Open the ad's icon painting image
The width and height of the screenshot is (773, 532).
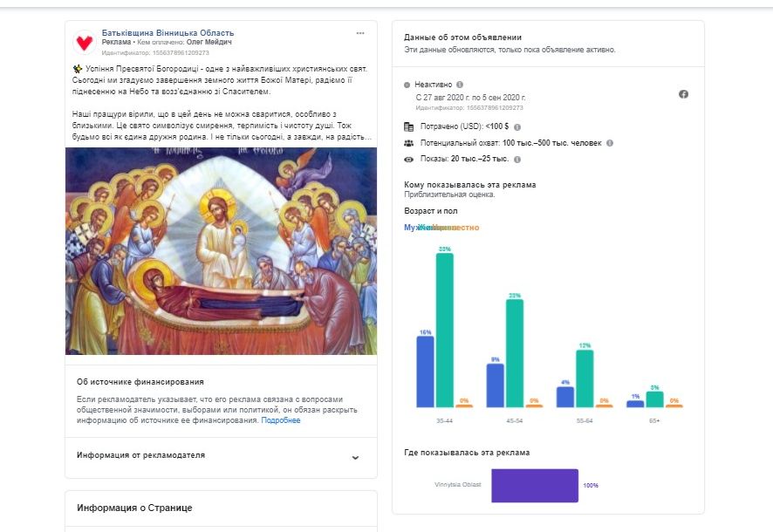(221, 251)
